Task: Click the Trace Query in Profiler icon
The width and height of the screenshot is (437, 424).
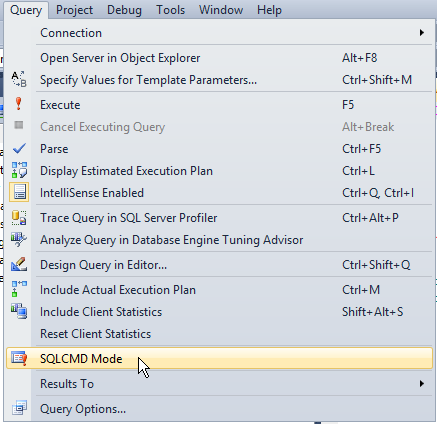Action: 19,218
